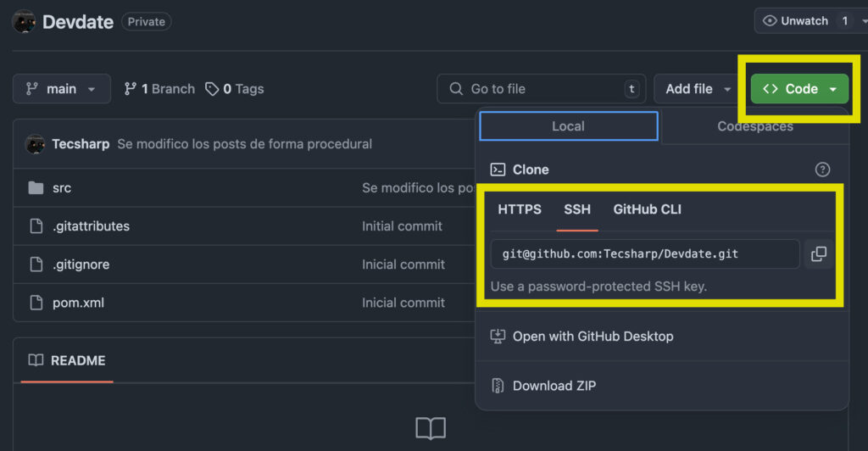
Task: Click the .gitattributes file icon
Action: point(36,225)
